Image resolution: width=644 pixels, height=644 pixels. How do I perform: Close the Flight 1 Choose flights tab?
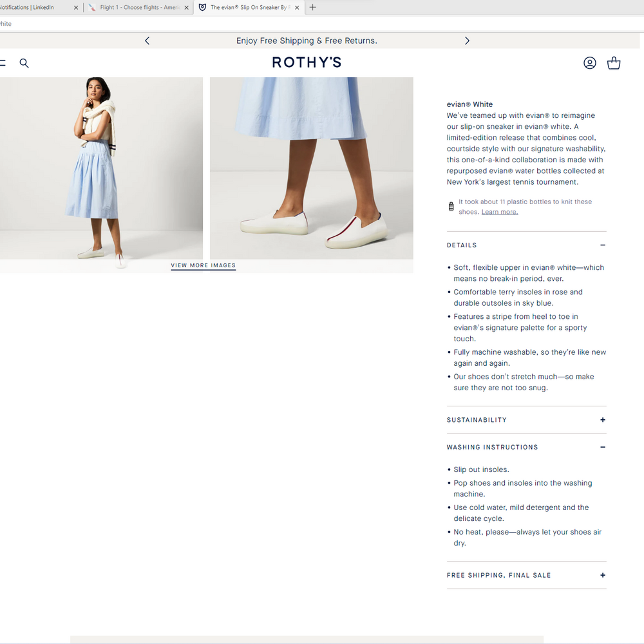coord(187,7)
